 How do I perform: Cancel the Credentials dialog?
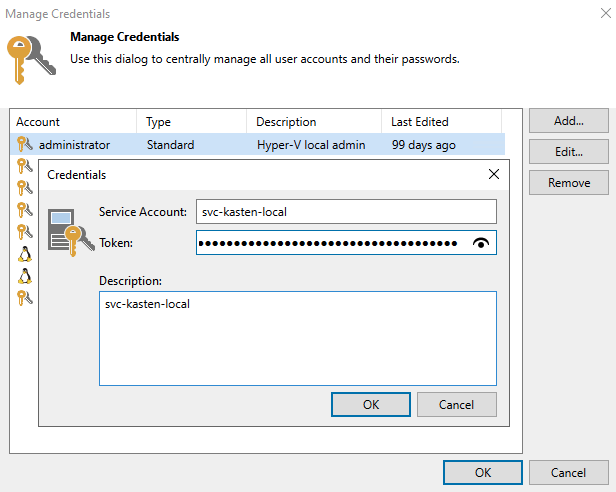[456, 405]
